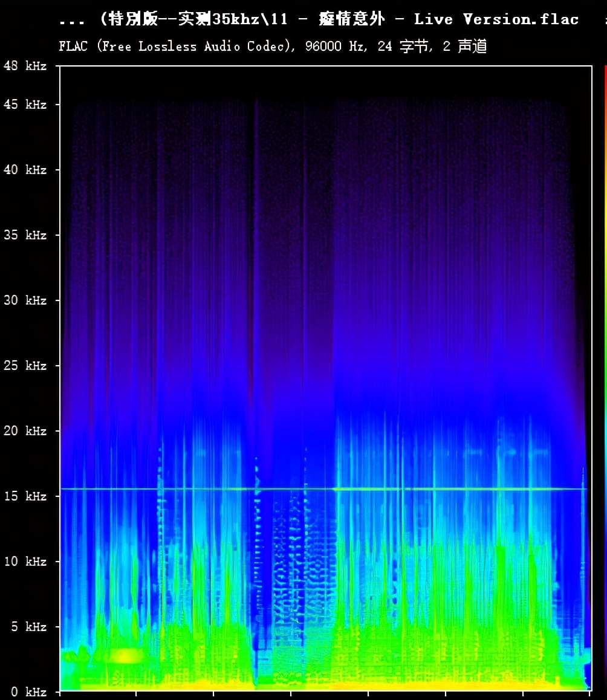The width and height of the screenshot is (607, 700).
Task: Click the 10 kHz frequency label
Action: [25, 562]
